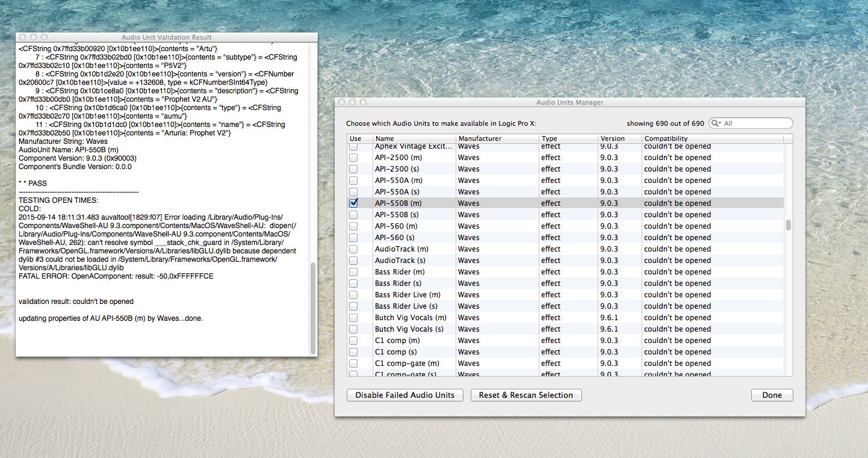The image size is (868, 458).
Task: Click Done in the Audio Units Manager
Action: (x=772, y=395)
